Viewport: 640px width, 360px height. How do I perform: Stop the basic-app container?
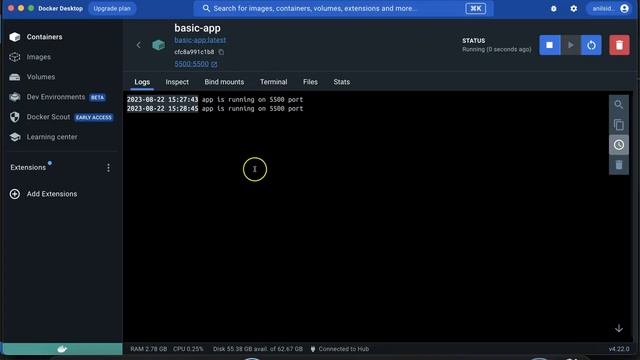click(x=549, y=45)
